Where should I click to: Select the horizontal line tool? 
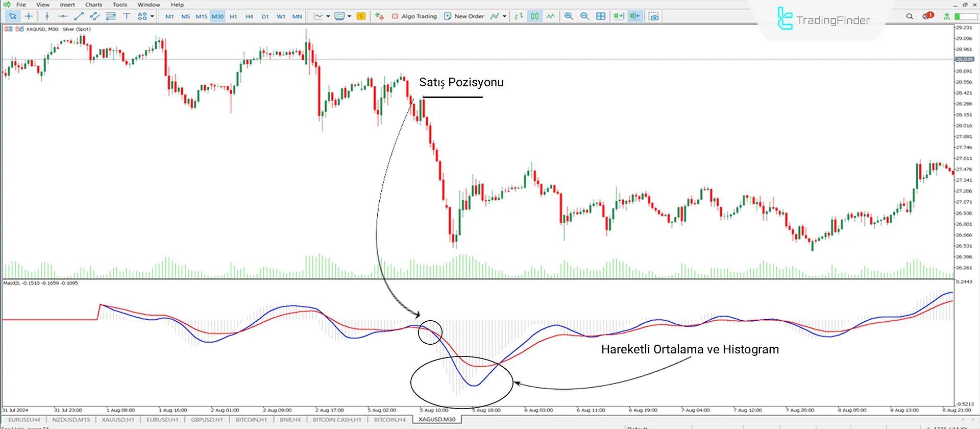point(62,16)
